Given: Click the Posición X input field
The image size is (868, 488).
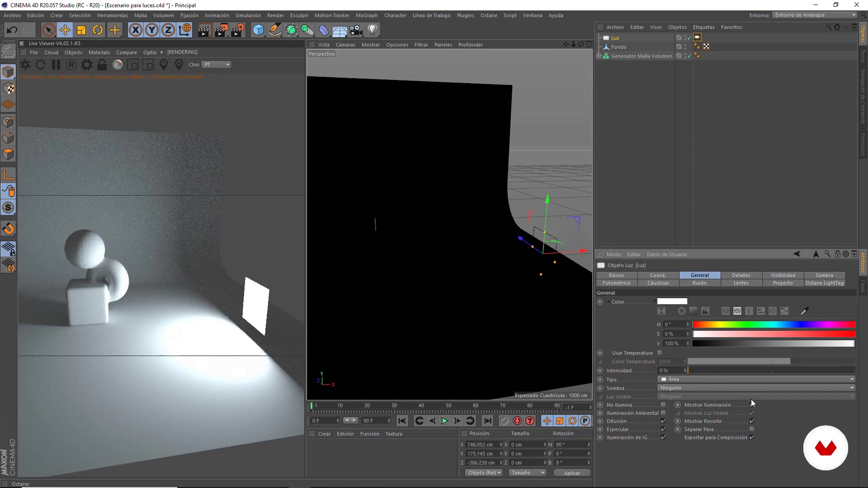Looking at the screenshot, I should (484, 445).
